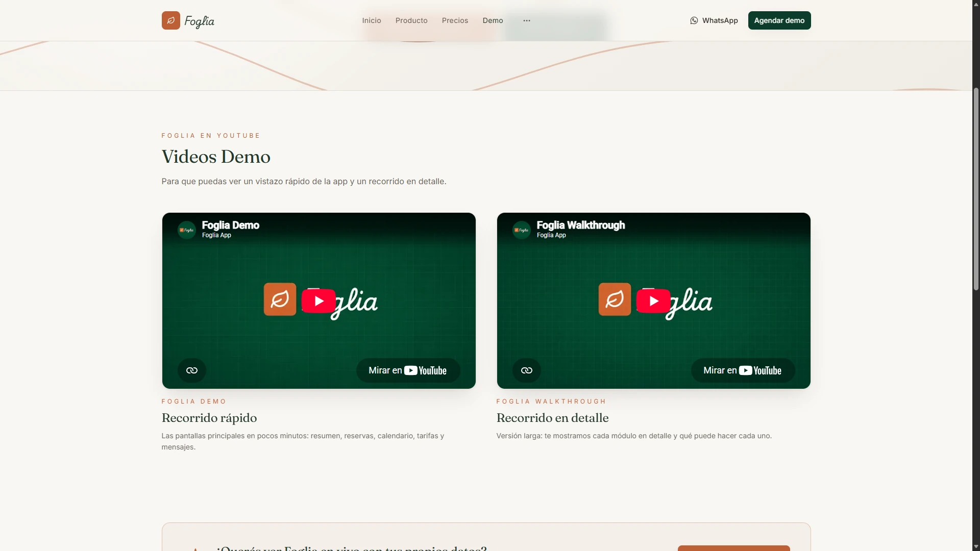Open the three-dots more menu in navbar
This screenshot has width=980, height=551.
point(527,20)
